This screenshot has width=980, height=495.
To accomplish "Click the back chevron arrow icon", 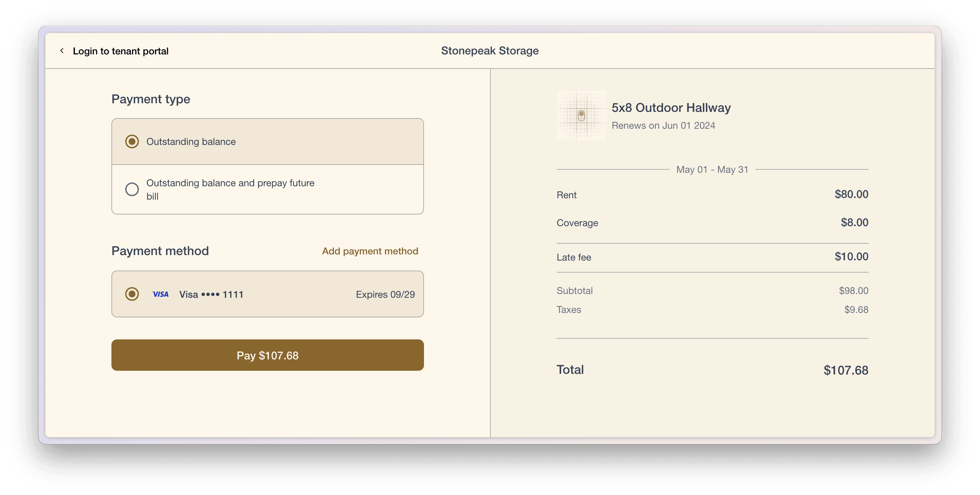I will coord(62,51).
